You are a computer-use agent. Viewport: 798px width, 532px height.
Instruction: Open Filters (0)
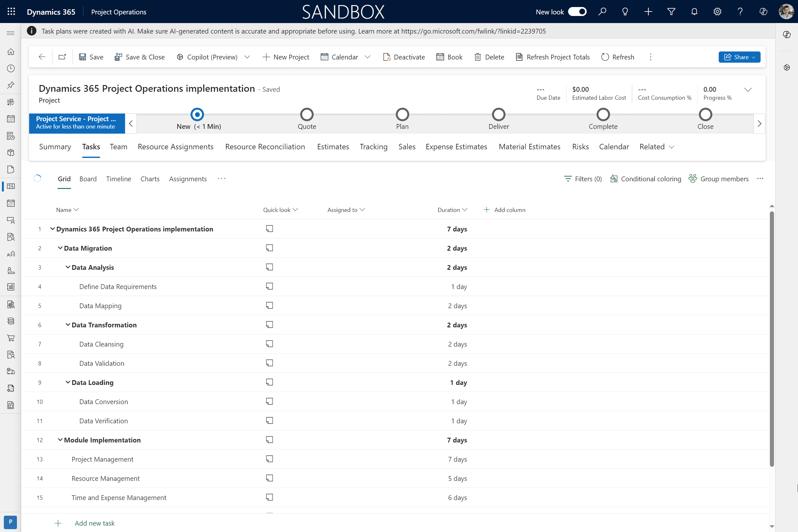[583, 179]
